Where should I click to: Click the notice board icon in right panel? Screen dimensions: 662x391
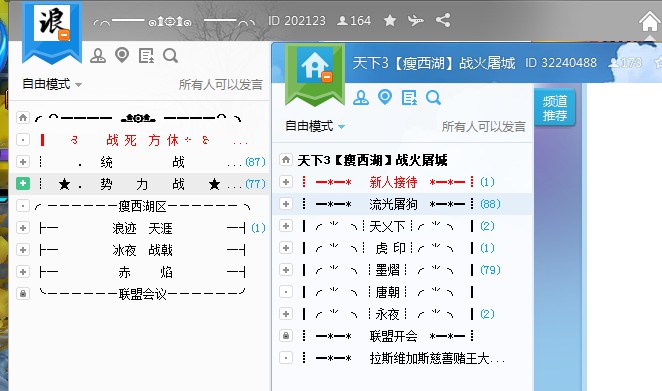click(409, 98)
